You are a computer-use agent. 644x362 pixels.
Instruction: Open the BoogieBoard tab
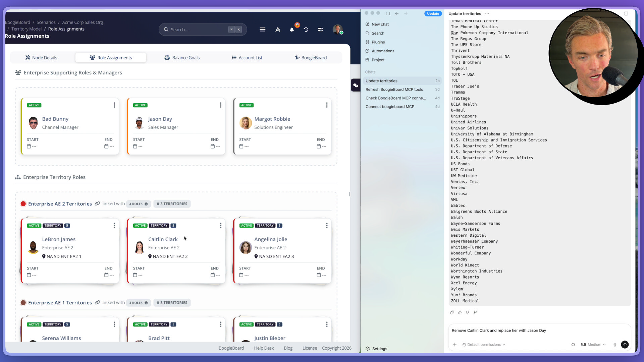(x=311, y=58)
